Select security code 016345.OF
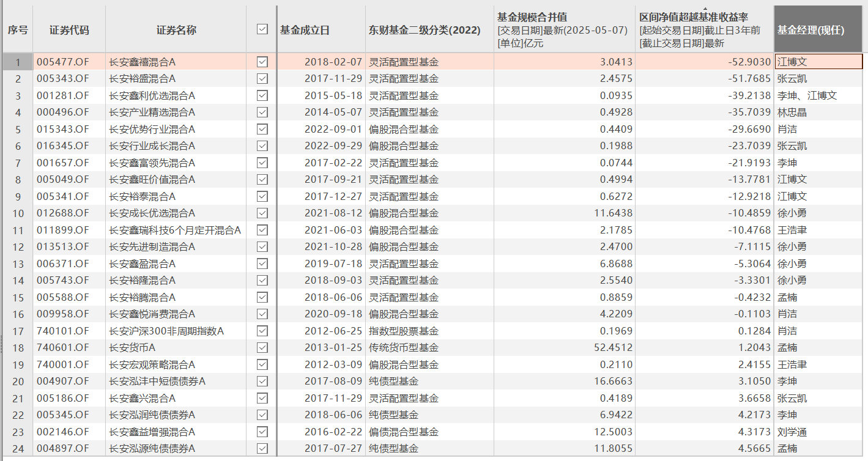This screenshot has height=461, width=868. coord(63,146)
